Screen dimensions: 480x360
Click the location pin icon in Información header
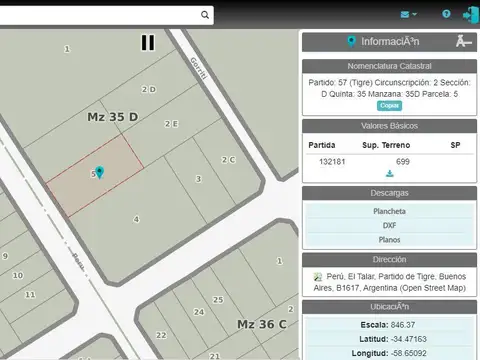(351, 42)
